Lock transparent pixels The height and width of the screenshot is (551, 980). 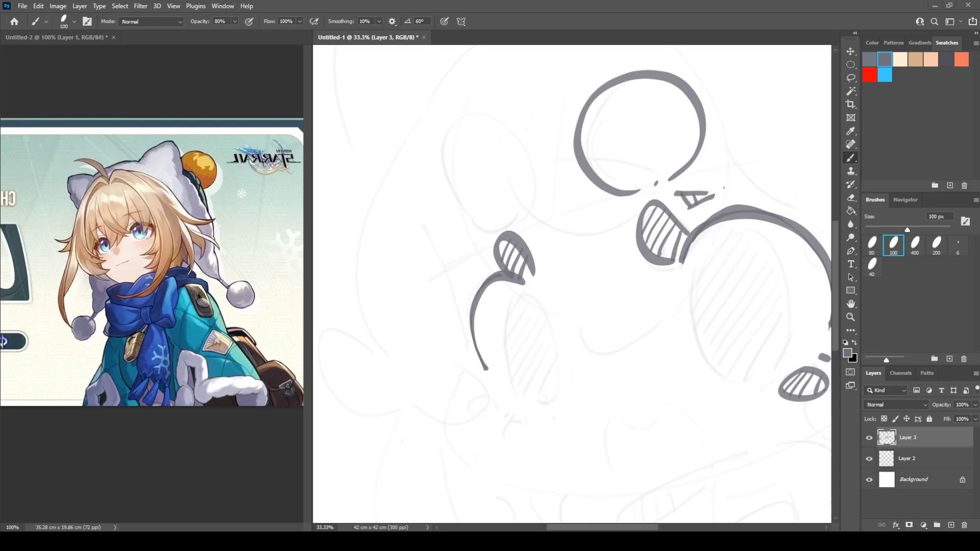(x=884, y=419)
